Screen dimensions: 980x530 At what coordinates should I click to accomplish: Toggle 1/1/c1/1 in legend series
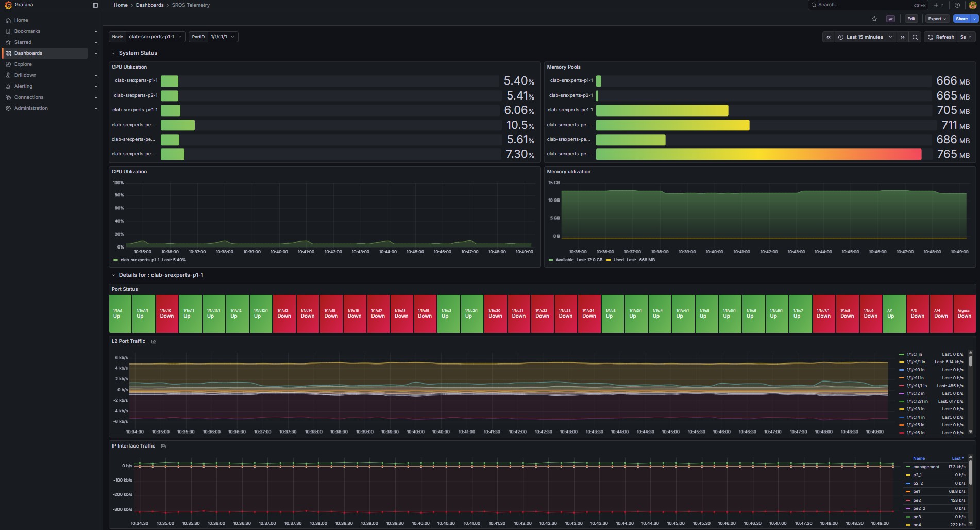point(916,362)
